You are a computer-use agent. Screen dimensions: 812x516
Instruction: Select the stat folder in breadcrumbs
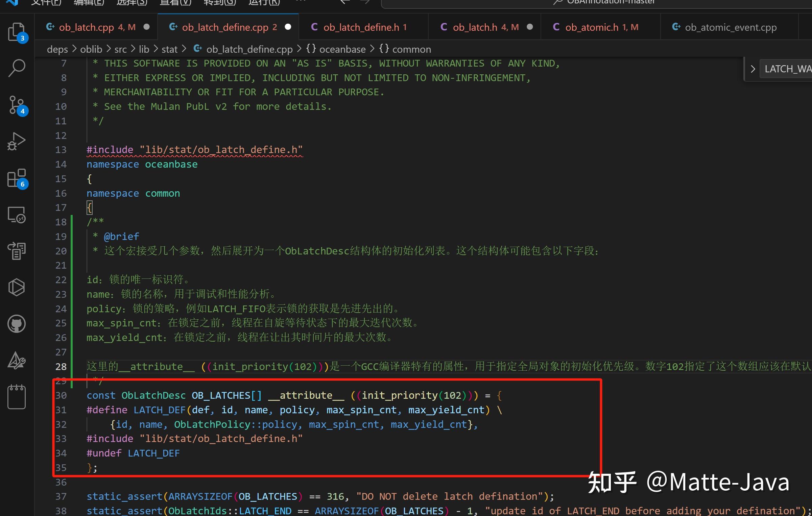[x=169, y=49]
